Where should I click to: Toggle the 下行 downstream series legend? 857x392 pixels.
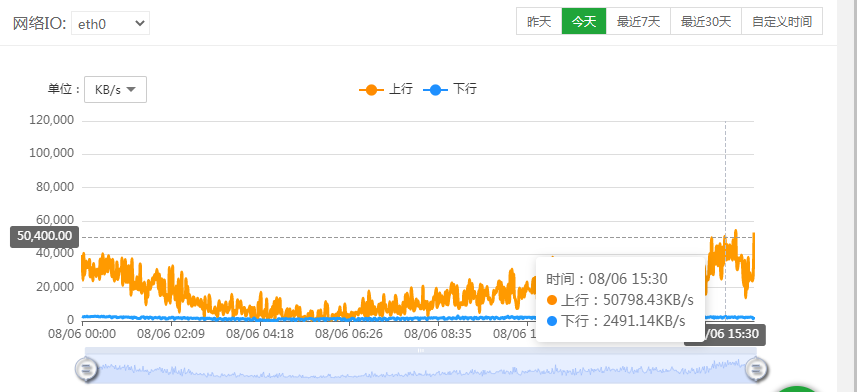click(x=450, y=89)
